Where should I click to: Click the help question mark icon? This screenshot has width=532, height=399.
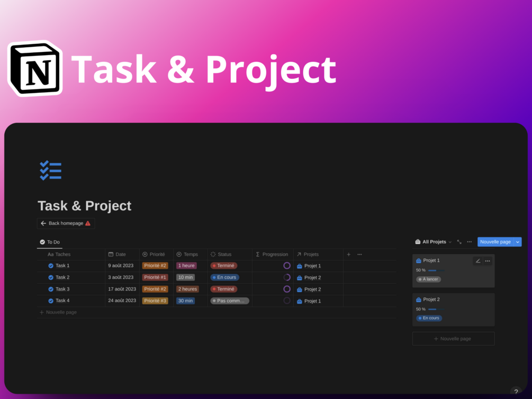coord(516,392)
